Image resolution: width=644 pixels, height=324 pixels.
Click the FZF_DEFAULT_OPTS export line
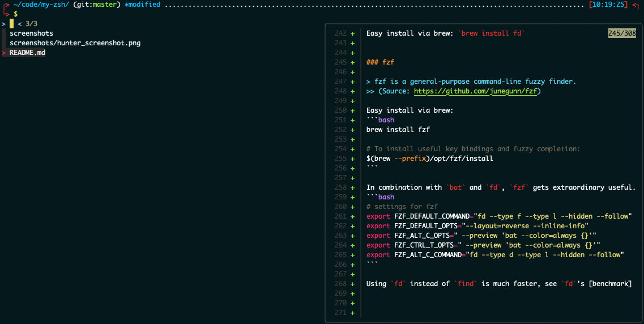click(x=477, y=226)
